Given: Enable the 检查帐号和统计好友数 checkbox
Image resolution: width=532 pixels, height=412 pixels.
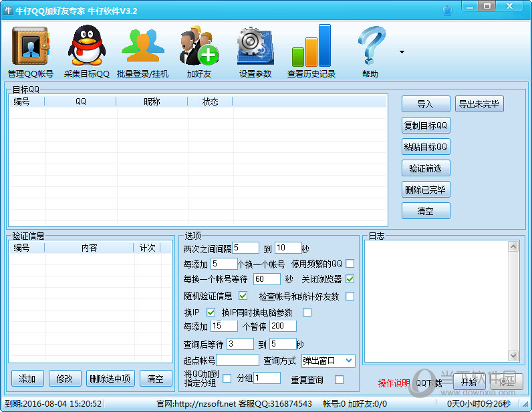Looking at the screenshot, I should 350,296.
